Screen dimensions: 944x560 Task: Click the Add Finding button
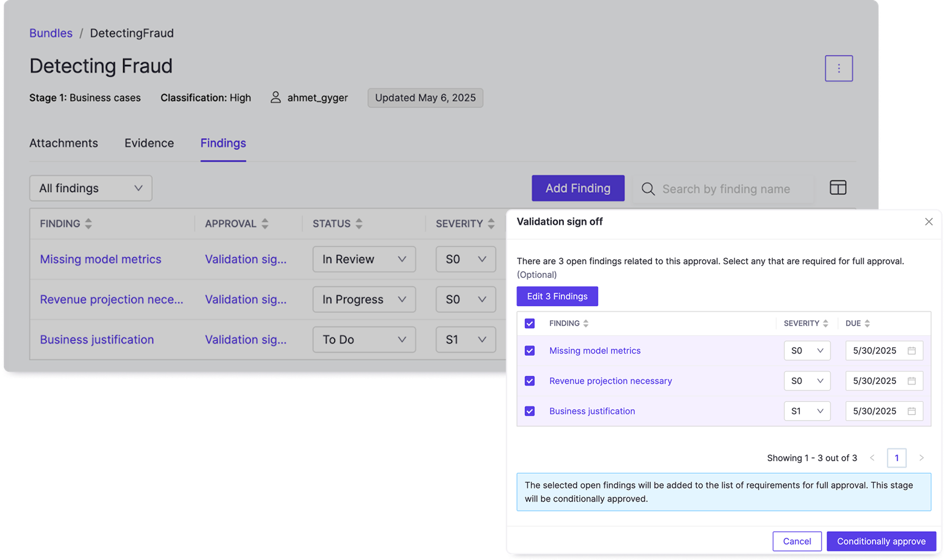(x=578, y=188)
